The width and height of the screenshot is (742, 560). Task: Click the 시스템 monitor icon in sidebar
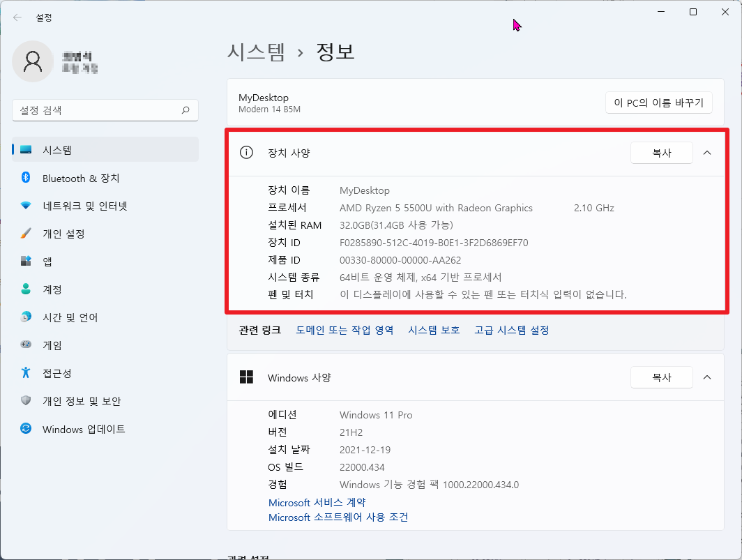tap(26, 149)
